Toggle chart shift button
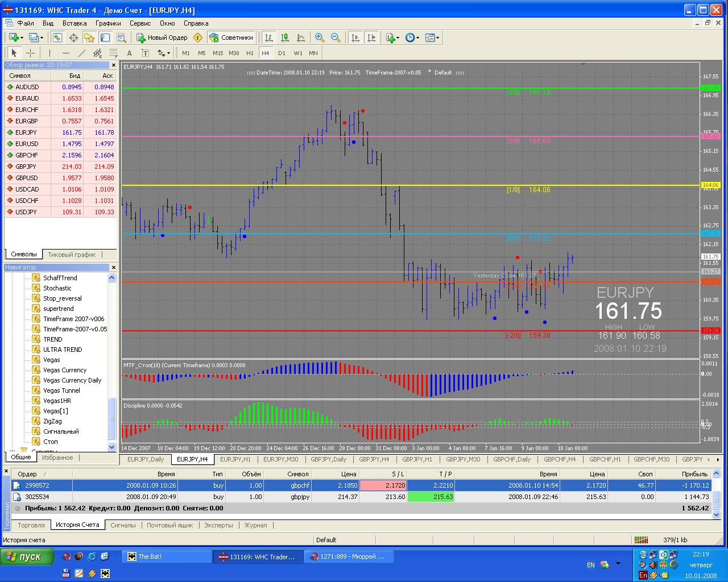728x582 pixels. click(371, 38)
